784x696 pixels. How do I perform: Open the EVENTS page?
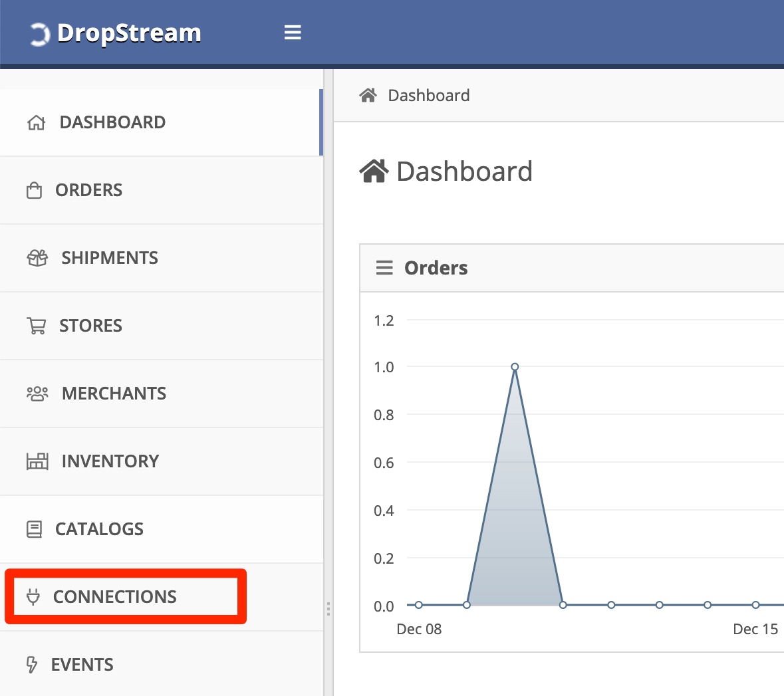point(162,663)
